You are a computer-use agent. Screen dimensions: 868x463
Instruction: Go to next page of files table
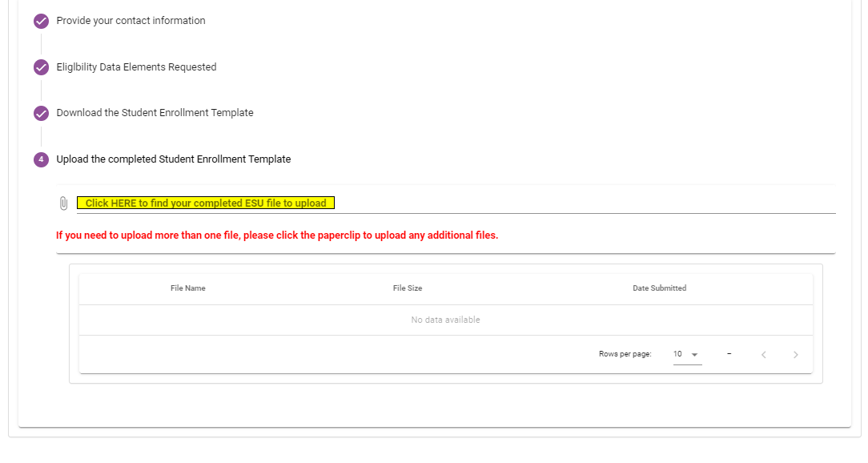[x=795, y=355]
